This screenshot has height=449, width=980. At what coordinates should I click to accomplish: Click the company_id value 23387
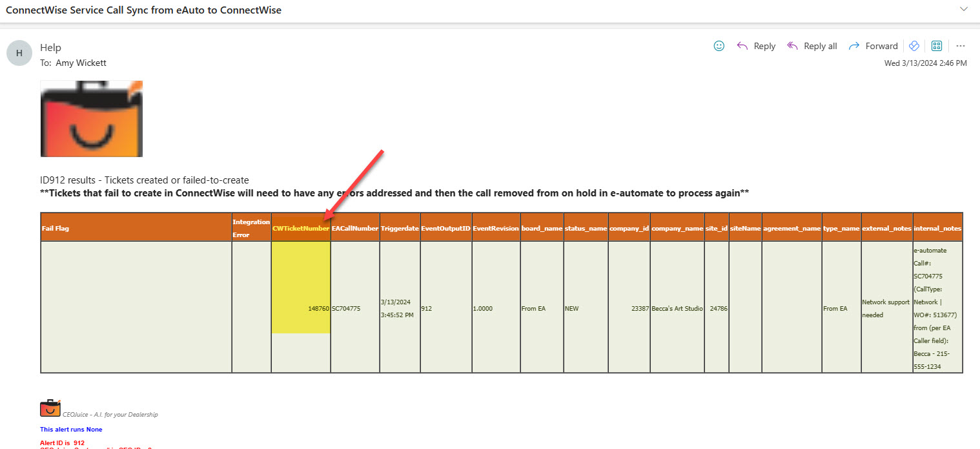(x=640, y=309)
